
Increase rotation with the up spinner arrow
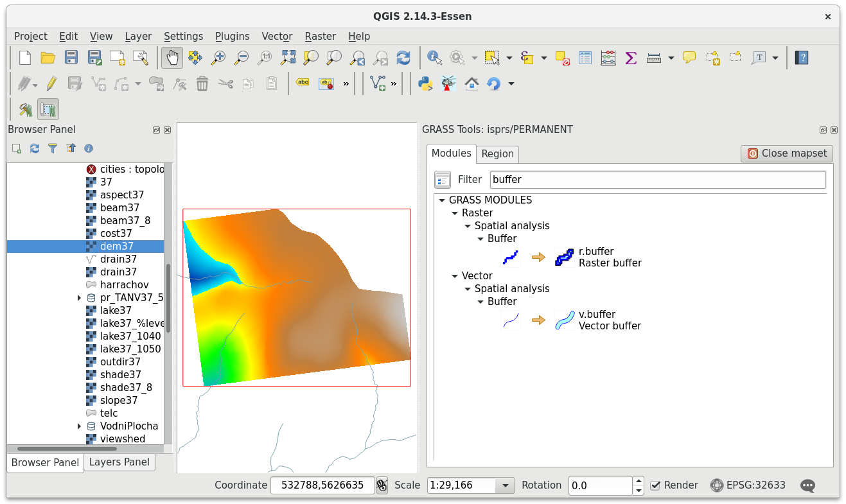click(x=639, y=482)
